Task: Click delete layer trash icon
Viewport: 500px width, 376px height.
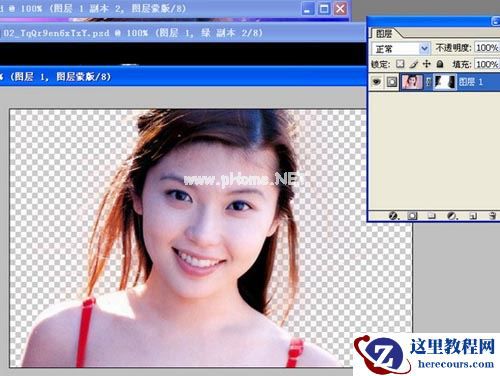Action: (x=493, y=216)
